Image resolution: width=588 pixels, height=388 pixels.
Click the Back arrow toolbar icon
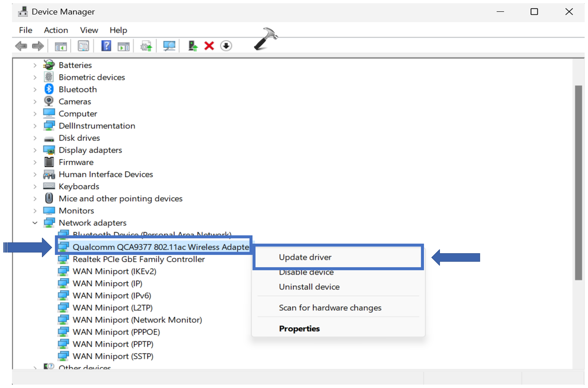21,46
